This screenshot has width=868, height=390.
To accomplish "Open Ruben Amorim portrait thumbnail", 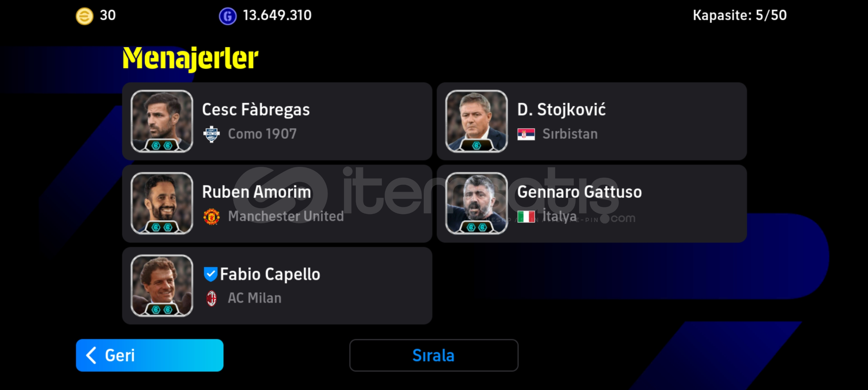I will 162,203.
